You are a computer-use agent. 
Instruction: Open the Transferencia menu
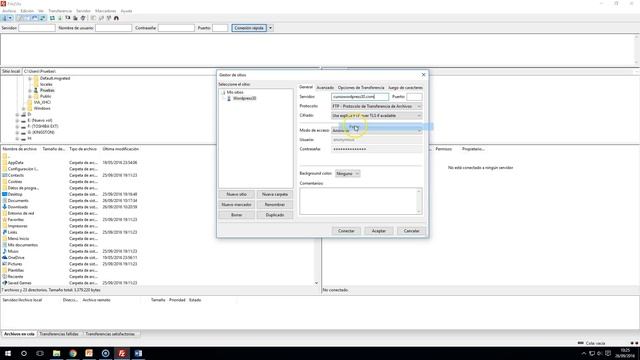[x=60, y=11]
